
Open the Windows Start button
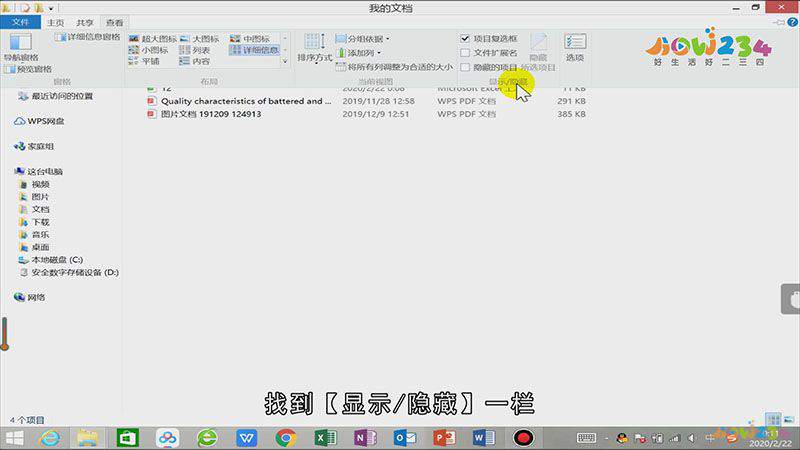pos(14,438)
